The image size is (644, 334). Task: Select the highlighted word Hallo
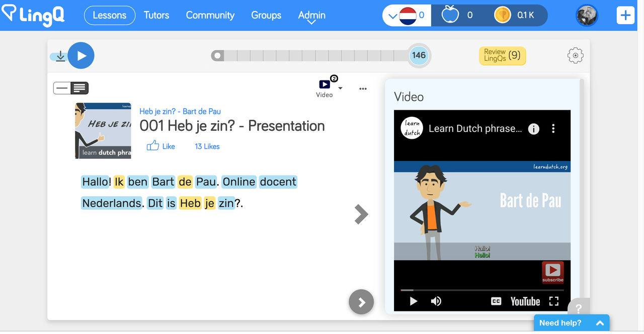point(96,182)
